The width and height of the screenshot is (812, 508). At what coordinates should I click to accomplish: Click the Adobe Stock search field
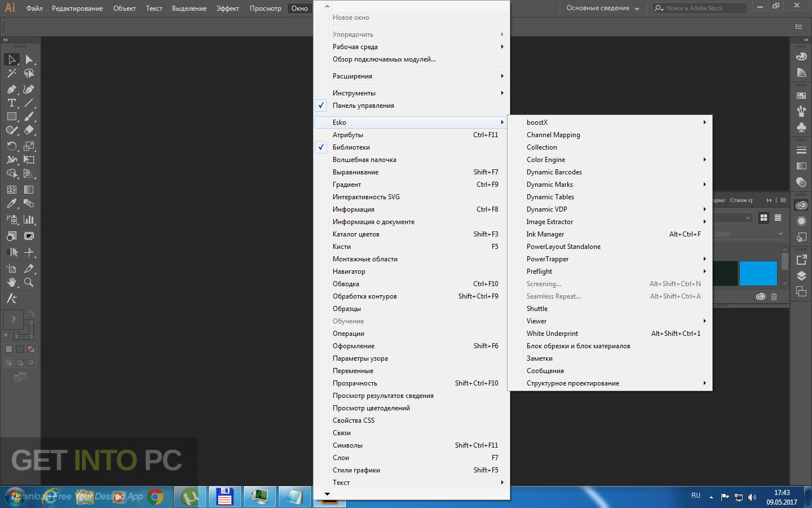pos(701,8)
